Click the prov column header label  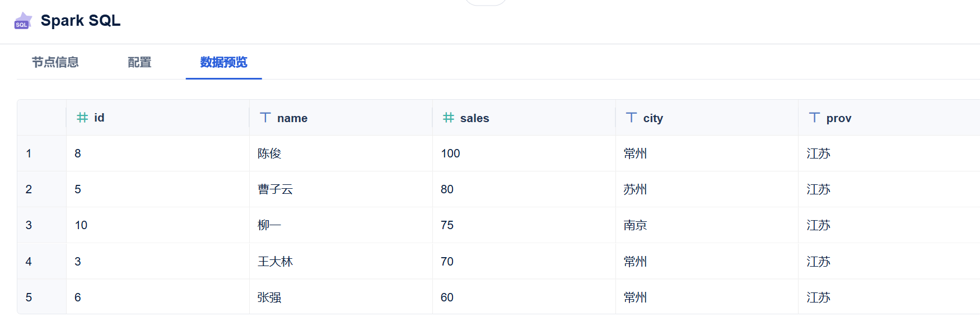coord(838,118)
